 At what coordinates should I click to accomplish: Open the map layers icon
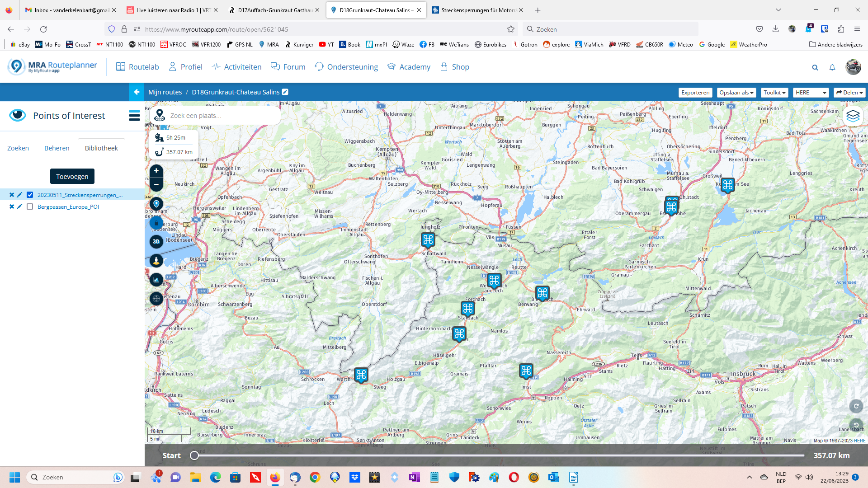[853, 116]
